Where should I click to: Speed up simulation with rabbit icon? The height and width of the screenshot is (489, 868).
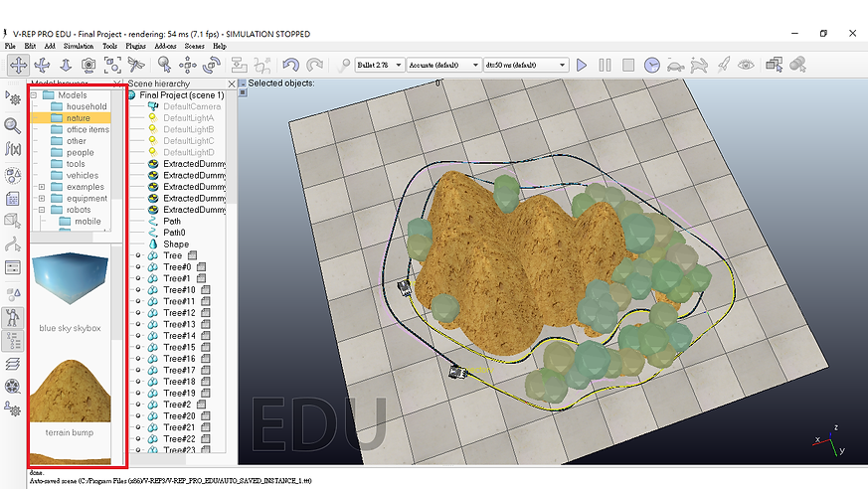pos(699,66)
